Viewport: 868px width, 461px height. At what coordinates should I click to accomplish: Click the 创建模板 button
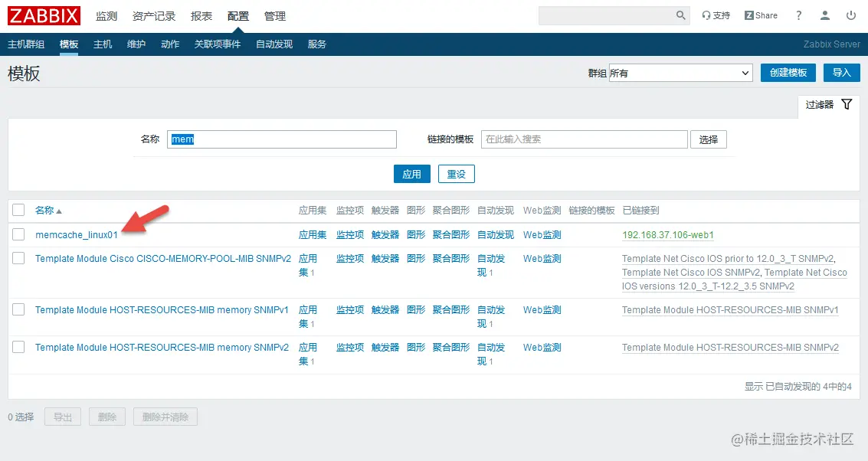(x=788, y=73)
